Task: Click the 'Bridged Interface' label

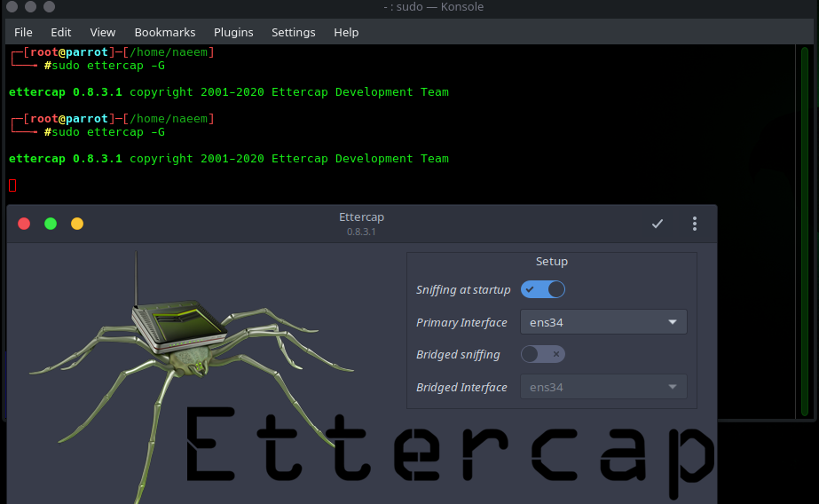Action: [461, 387]
